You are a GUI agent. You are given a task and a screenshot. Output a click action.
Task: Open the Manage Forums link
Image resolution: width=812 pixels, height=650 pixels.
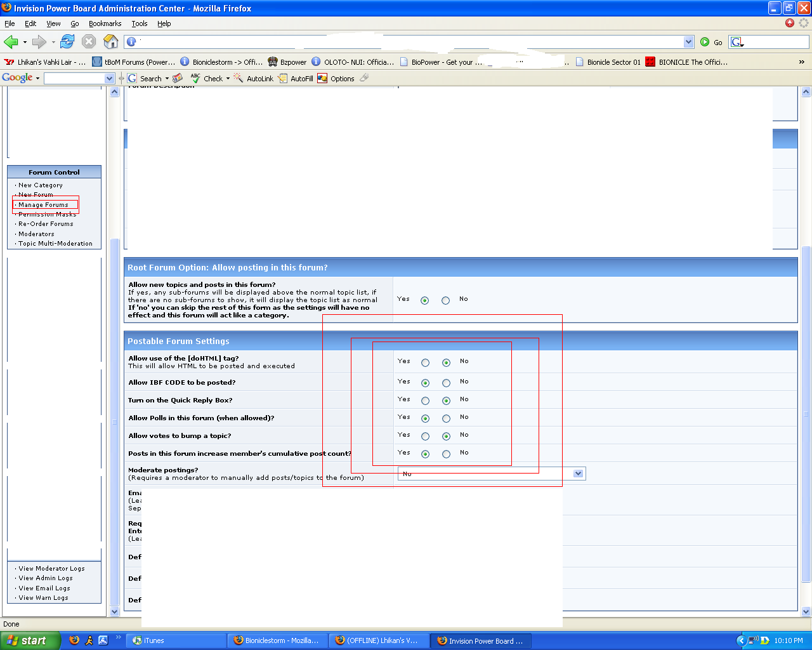[x=43, y=205]
